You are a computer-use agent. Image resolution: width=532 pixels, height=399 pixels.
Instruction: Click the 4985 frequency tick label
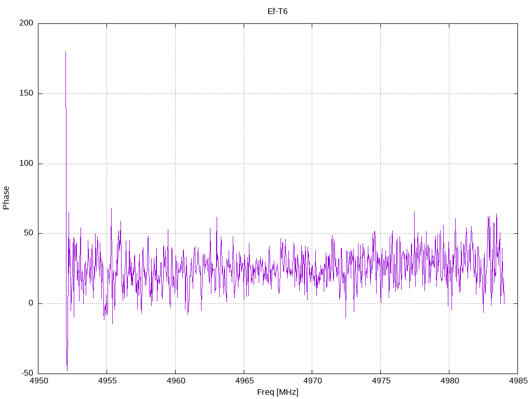pyautogui.click(x=517, y=382)
